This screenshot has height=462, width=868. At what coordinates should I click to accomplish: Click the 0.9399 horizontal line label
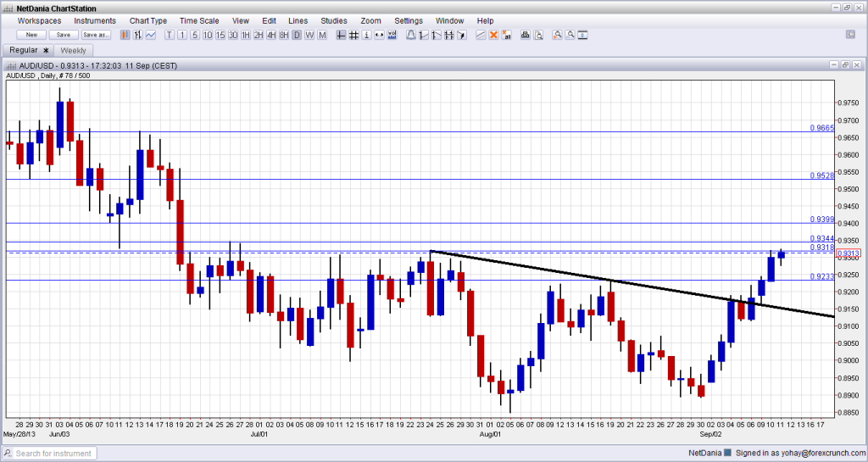(821, 220)
